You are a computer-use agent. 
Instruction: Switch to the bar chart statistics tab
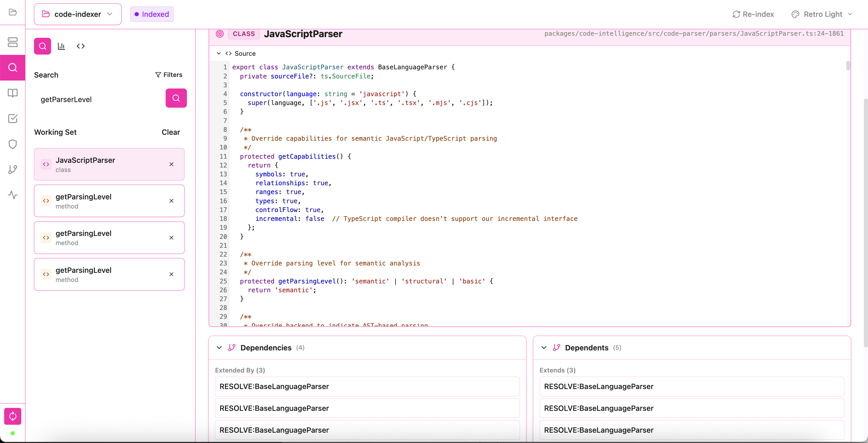pos(61,46)
